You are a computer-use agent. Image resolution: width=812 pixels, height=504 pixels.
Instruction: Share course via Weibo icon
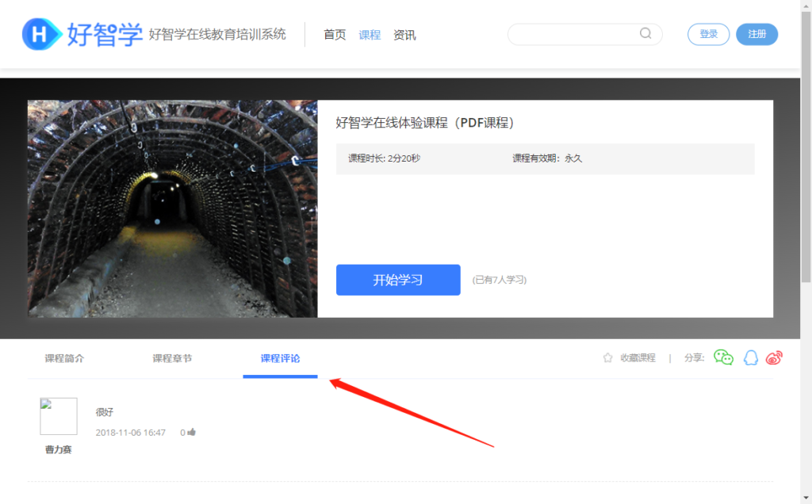(774, 357)
